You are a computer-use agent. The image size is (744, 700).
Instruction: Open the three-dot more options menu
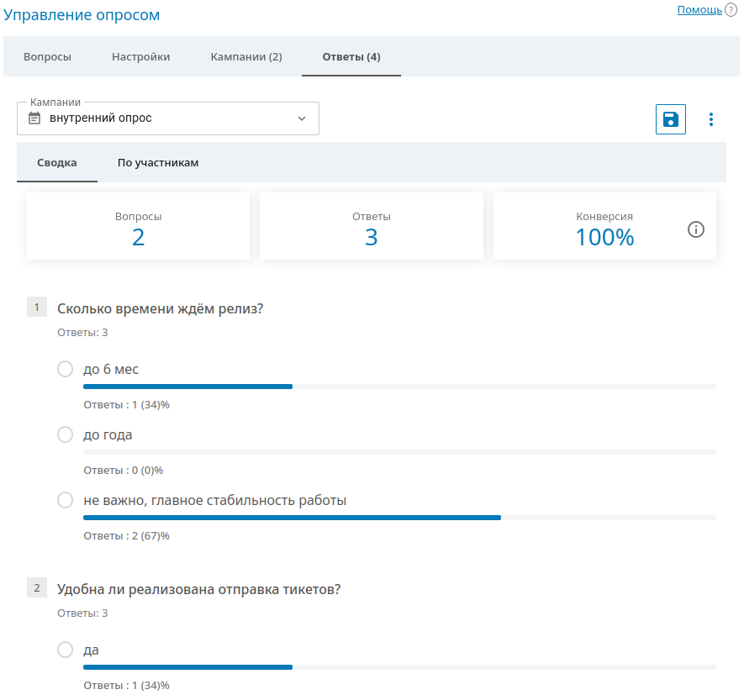click(x=710, y=119)
